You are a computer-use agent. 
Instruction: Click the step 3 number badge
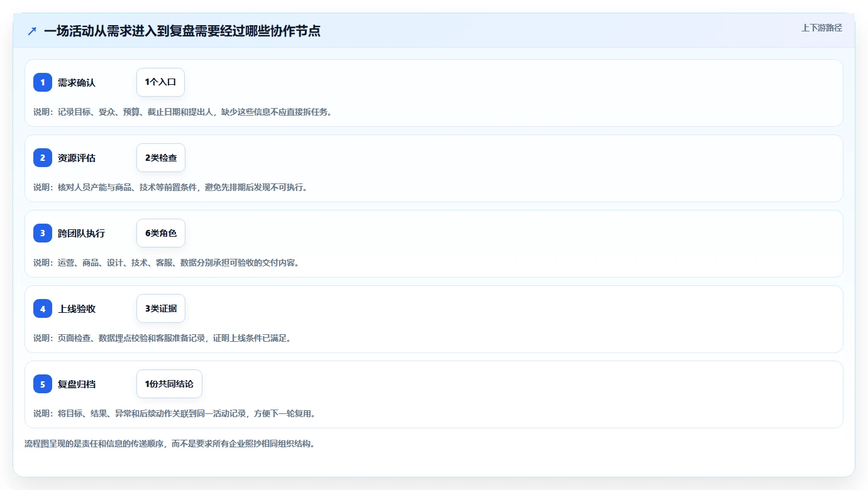(x=43, y=233)
